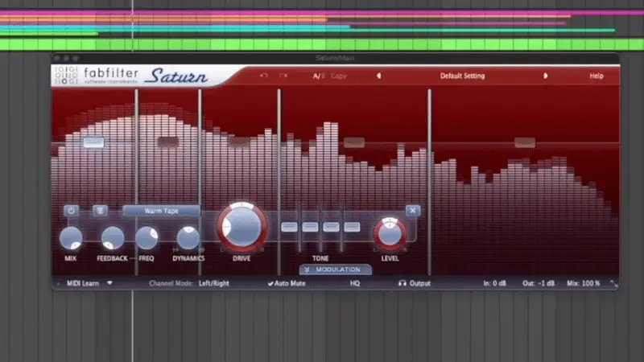Click the fabfilter logo
Image resolution: width=644 pixels, height=362 pixels.
click(x=97, y=76)
